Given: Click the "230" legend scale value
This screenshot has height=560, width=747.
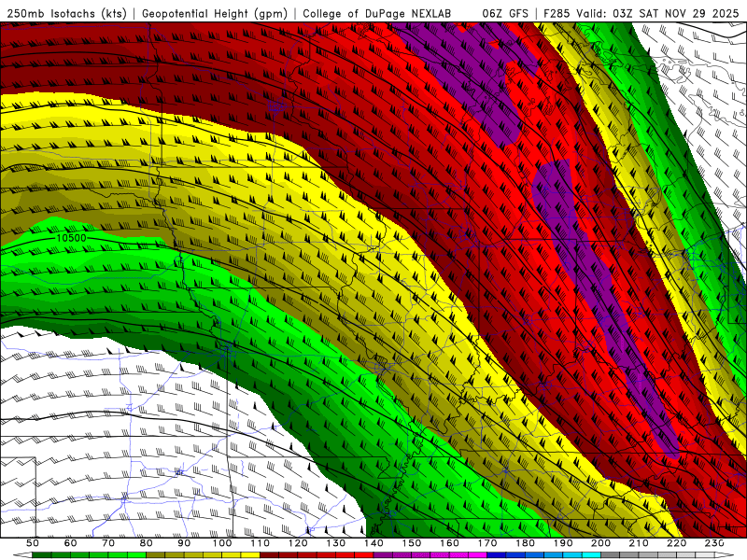Looking at the screenshot, I should 714,543.
